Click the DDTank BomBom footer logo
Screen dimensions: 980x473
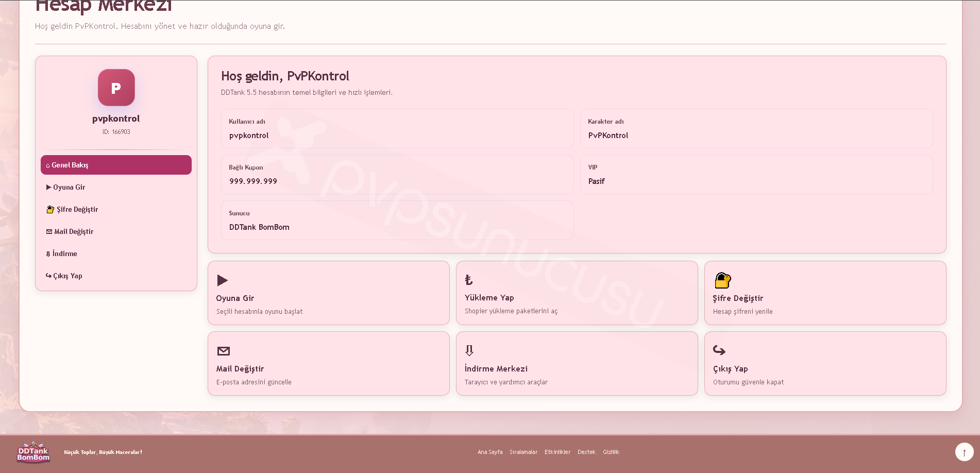point(33,452)
